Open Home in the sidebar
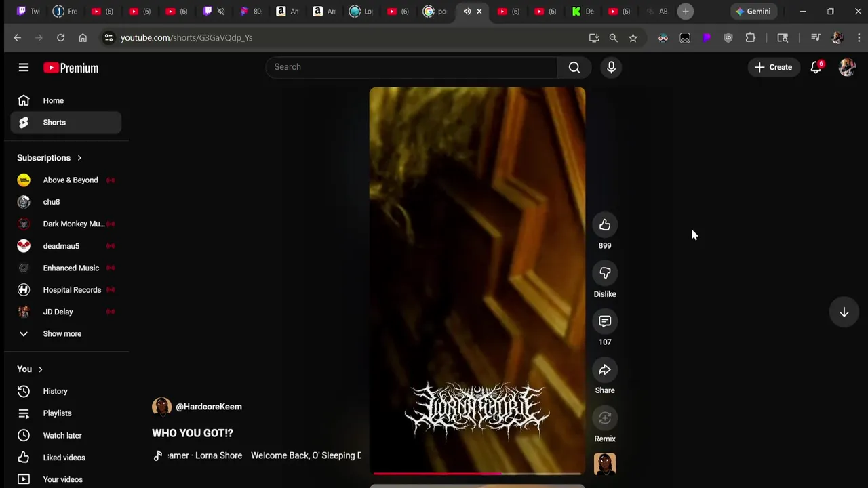 (66, 100)
